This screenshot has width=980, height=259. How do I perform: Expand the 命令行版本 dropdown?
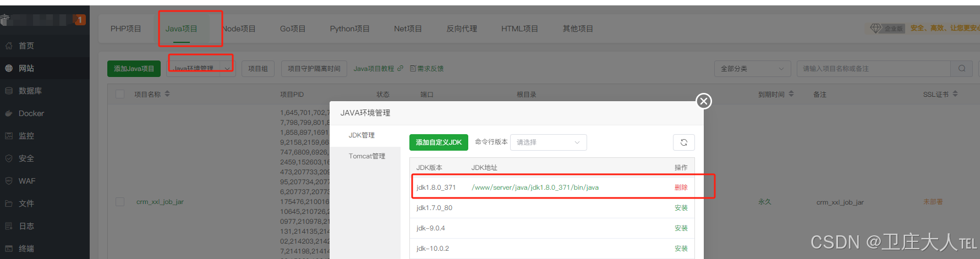(x=548, y=142)
